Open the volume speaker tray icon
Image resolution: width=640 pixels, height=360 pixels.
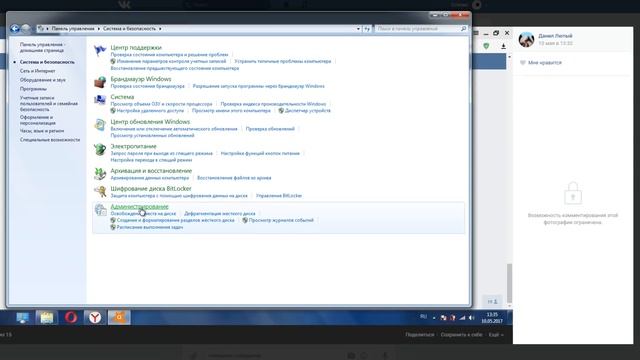472,318
